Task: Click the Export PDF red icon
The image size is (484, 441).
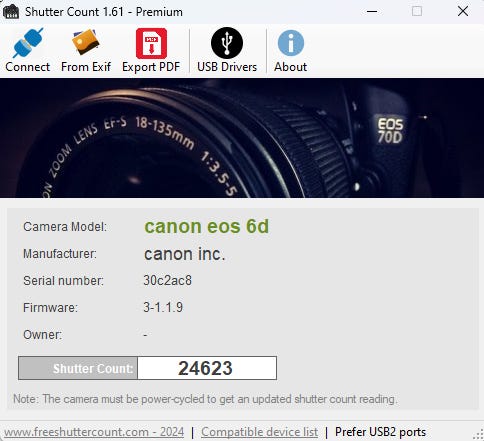Action: pyautogui.click(x=151, y=43)
